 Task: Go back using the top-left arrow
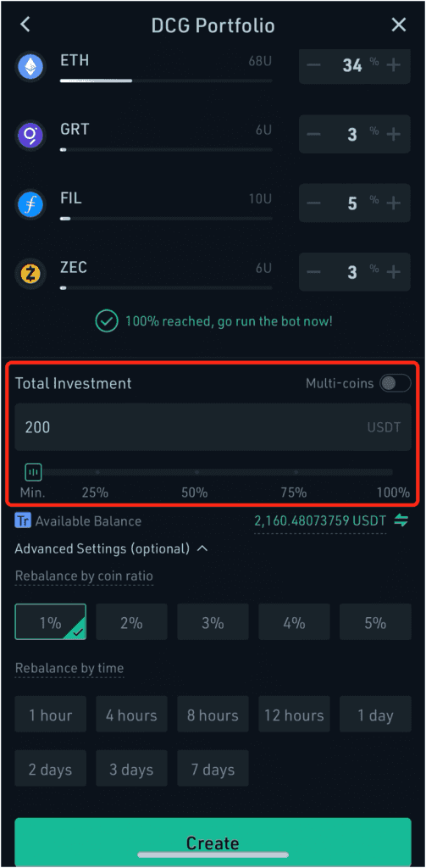tap(25, 25)
